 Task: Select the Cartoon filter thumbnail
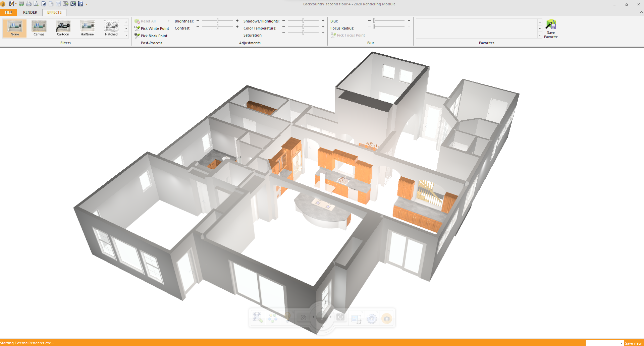pyautogui.click(x=63, y=28)
